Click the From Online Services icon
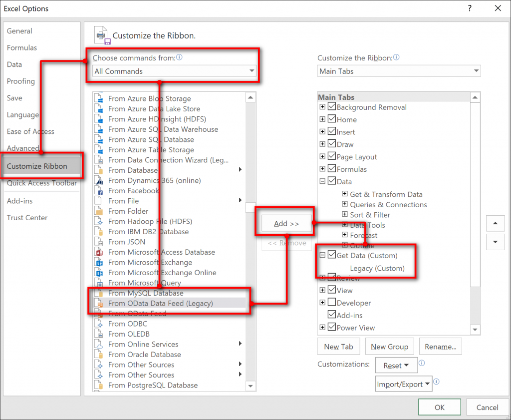511x420 pixels. (99, 345)
